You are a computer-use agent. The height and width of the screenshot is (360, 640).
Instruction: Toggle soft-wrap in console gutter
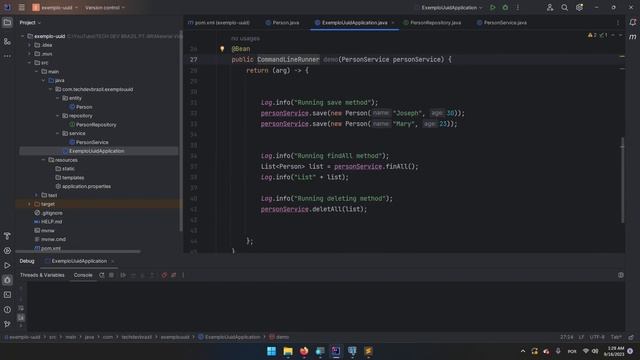pyautogui.click(x=21, y=308)
